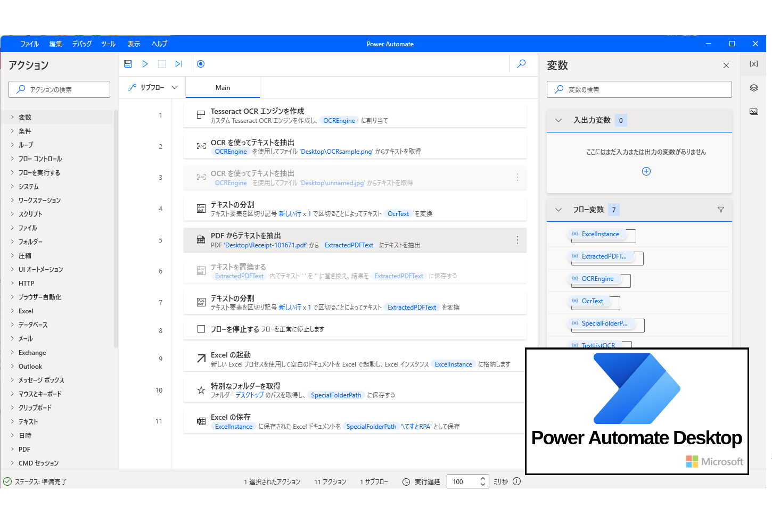Focus the action search field
This screenshot has height=532, width=772.
click(60, 89)
